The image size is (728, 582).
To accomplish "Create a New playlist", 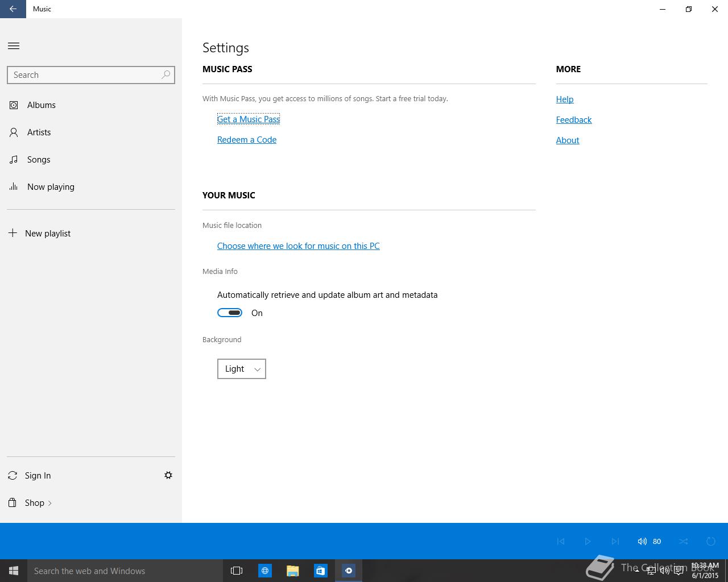I will pyautogui.click(x=91, y=234).
